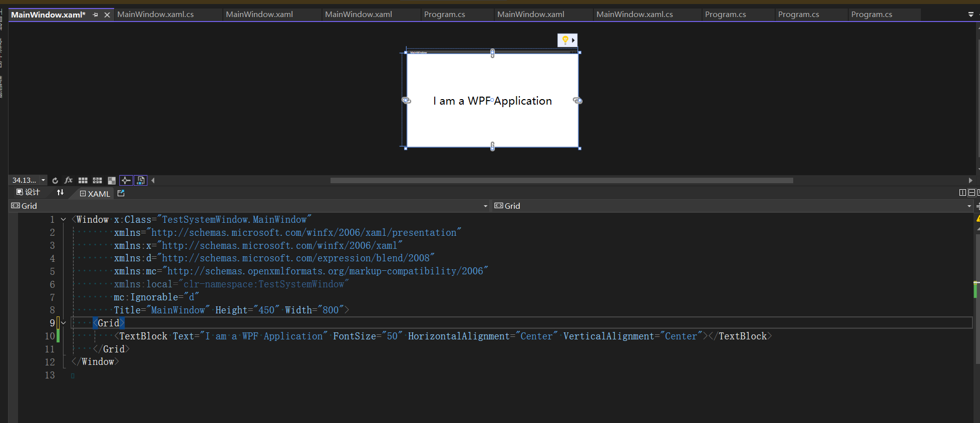
Task: Switch to the MainWindow.xaml.cs tab
Action: tap(156, 15)
